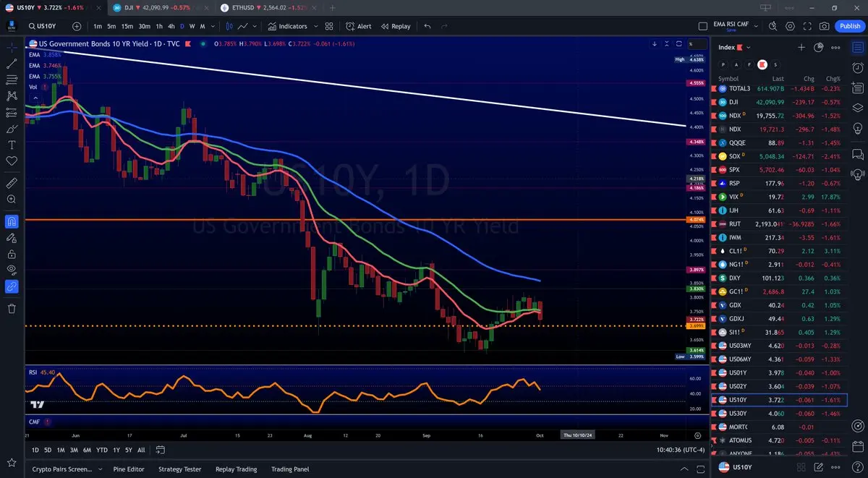Set the chart range to YTD
The width and height of the screenshot is (868, 478).
tap(102, 450)
